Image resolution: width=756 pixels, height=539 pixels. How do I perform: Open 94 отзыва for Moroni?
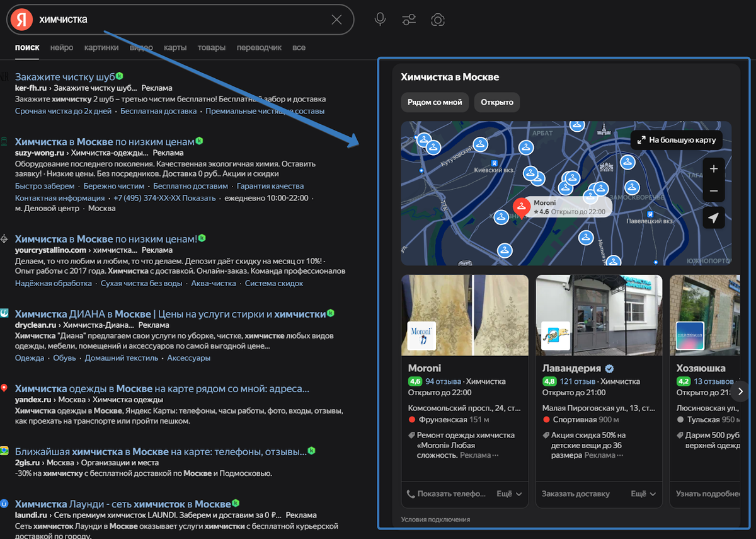click(443, 381)
